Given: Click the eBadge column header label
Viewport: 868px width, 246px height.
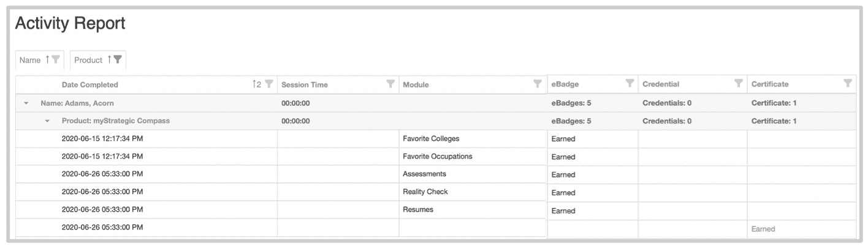Looking at the screenshot, I should pyautogui.click(x=565, y=84).
